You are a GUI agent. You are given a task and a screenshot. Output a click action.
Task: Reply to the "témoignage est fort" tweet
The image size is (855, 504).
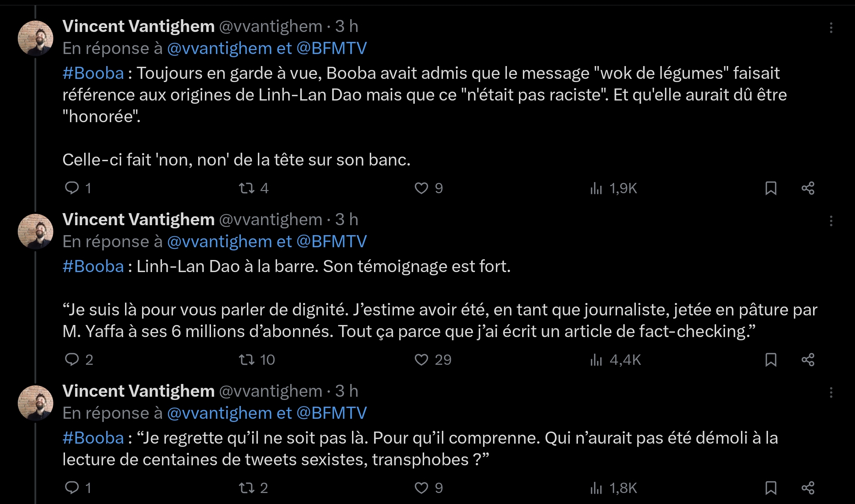pyautogui.click(x=72, y=359)
